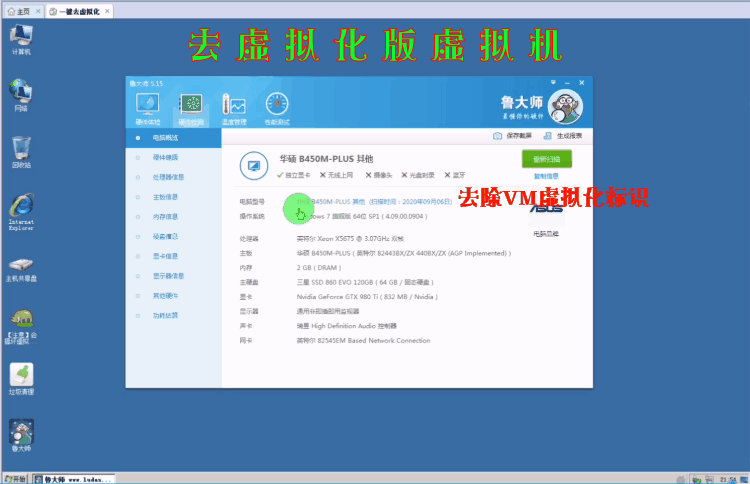Open the 性能测试 performance test section
The width and height of the screenshot is (750, 484).
click(277, 109)
